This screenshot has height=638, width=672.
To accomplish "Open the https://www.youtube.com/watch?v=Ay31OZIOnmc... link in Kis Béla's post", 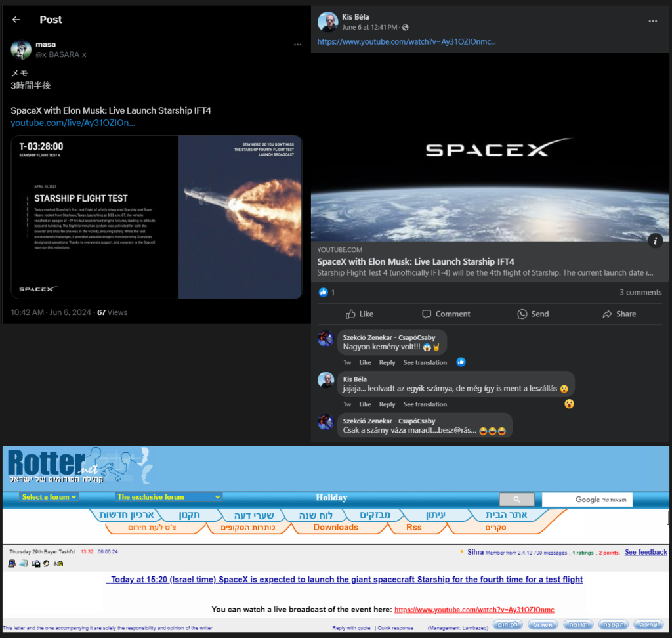I will pyautogui.click(x=406, y=42).
